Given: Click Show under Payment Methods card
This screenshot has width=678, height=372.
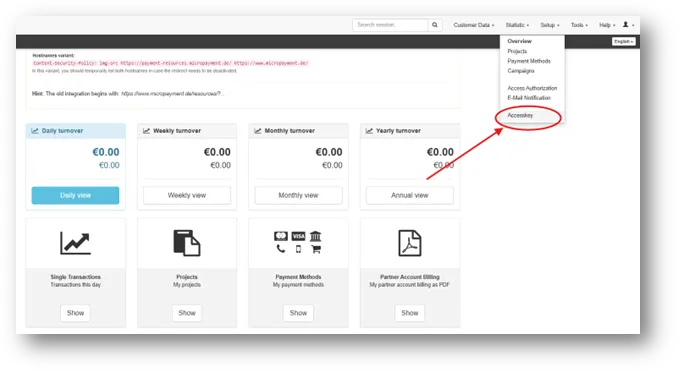Looking at the screenshot, I should pyautogui.click(x=298, y=313).
